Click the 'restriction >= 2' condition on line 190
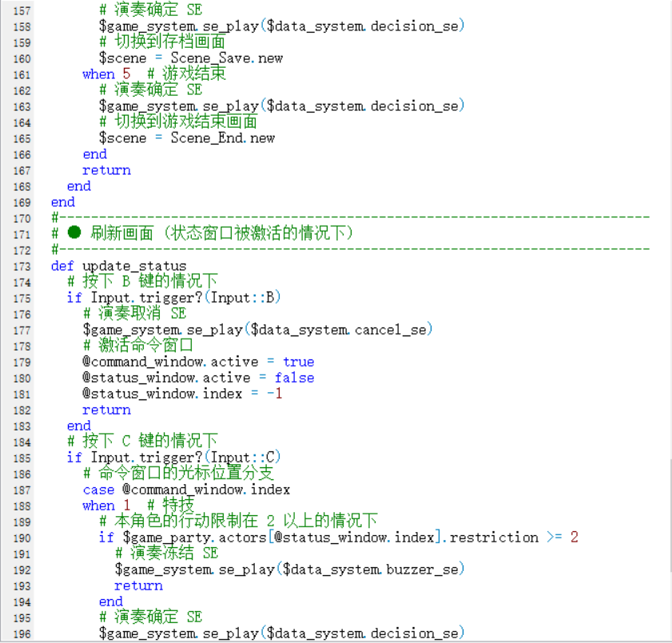672x643 pixels. pos(514,538)
